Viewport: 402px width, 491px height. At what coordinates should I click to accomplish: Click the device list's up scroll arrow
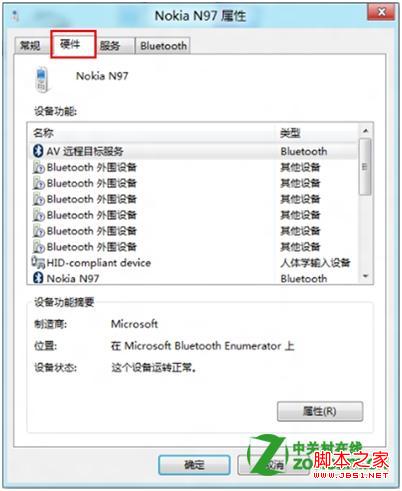pyautogui.click(x=366, y=131)
